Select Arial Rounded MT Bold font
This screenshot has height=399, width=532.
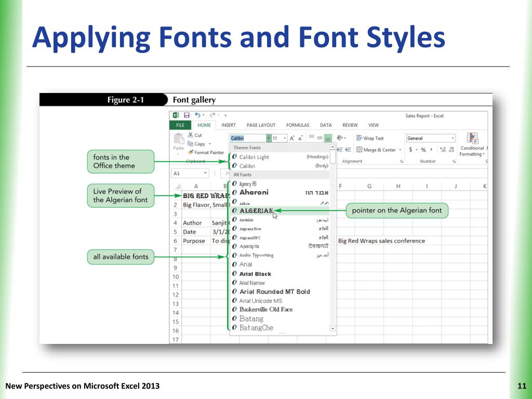click(280, 291)
